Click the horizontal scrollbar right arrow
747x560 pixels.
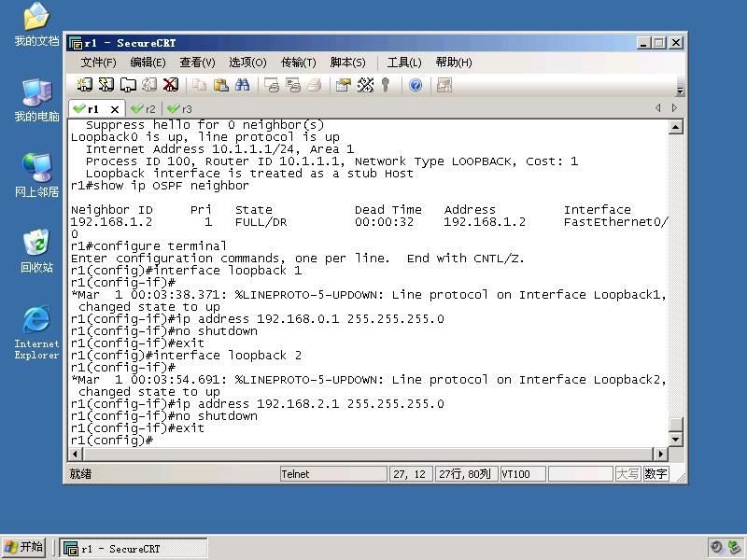point(660,455)
